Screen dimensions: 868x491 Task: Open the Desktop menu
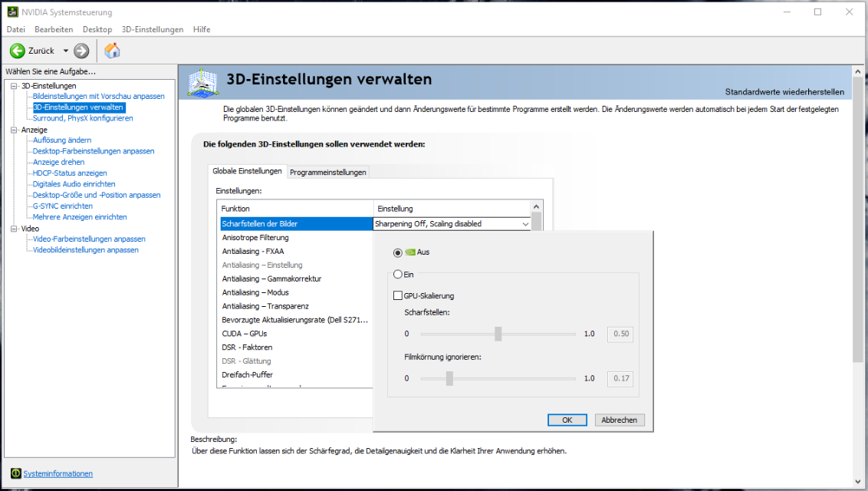[97, 29]
